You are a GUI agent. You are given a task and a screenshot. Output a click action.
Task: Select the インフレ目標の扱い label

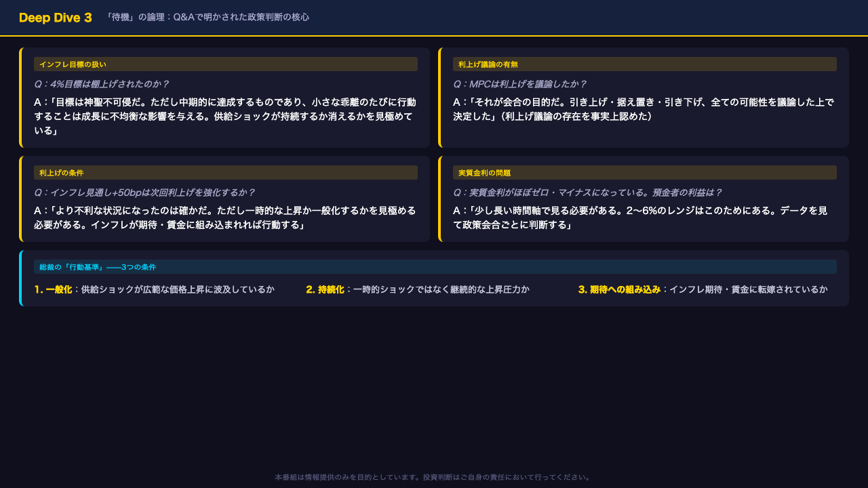[x=226, y=64]
